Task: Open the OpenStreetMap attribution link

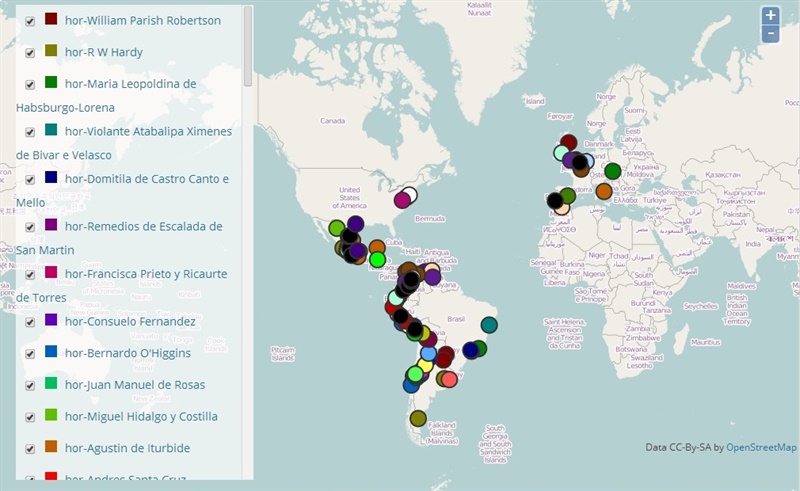Action: tap(761, 448)
